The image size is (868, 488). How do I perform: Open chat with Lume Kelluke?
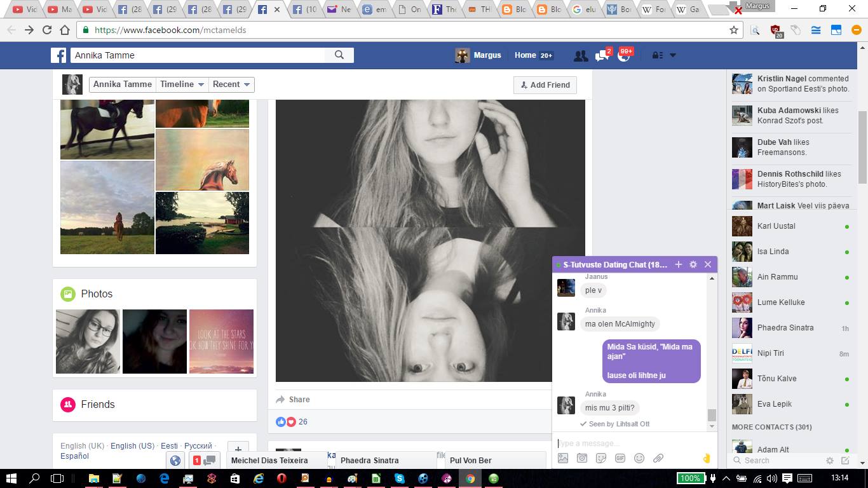point(791,302)
